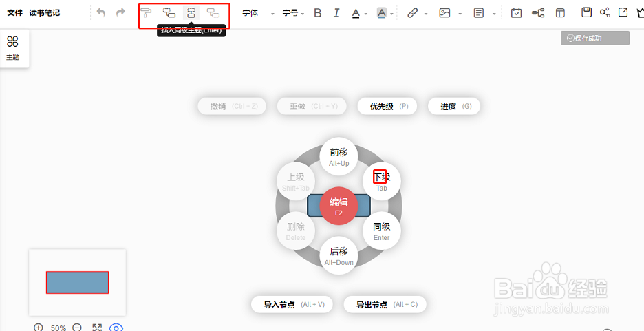Open the 字体 font family dropdown

tap(258, 13)
